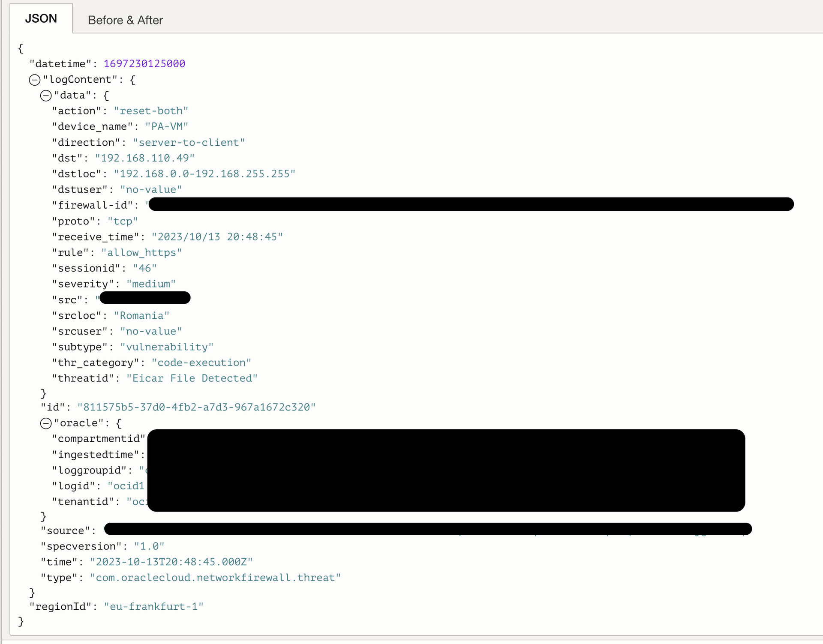This screenshot has width=823, height=644.
Task: Click the "allow_https" rule value
Action: click(x=141, y=253)
